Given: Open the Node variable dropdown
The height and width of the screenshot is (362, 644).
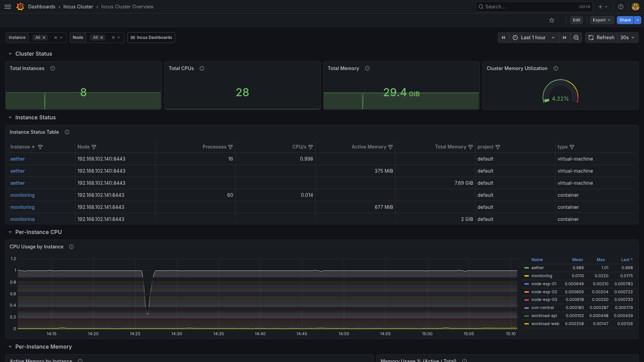Looking at the screenshot, I should pos(119,38).
